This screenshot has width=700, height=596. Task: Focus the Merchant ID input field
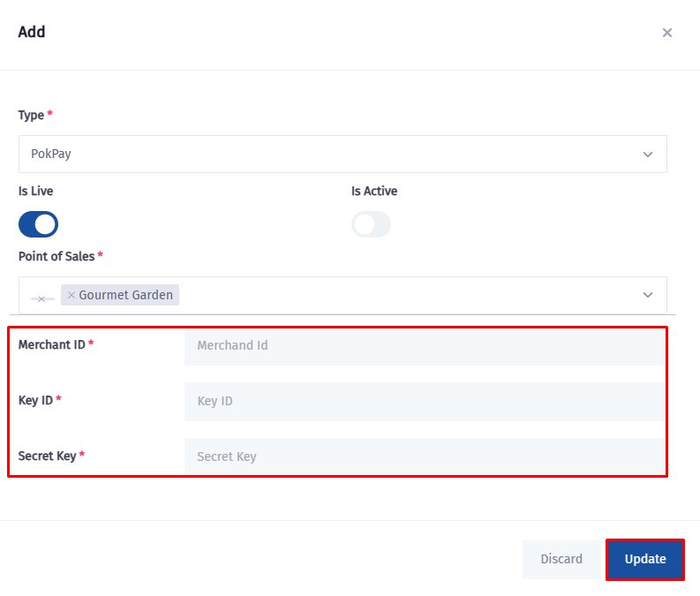click(424, 346)
